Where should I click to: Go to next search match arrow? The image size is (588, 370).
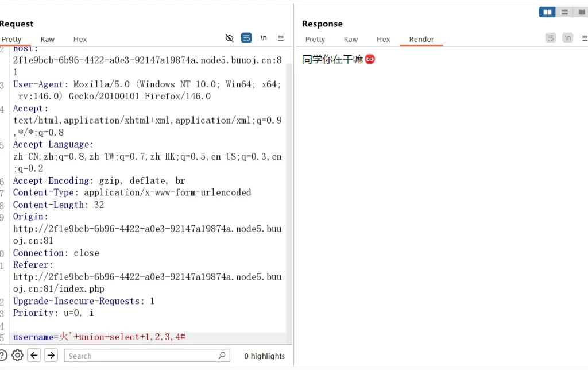(51, 356)
